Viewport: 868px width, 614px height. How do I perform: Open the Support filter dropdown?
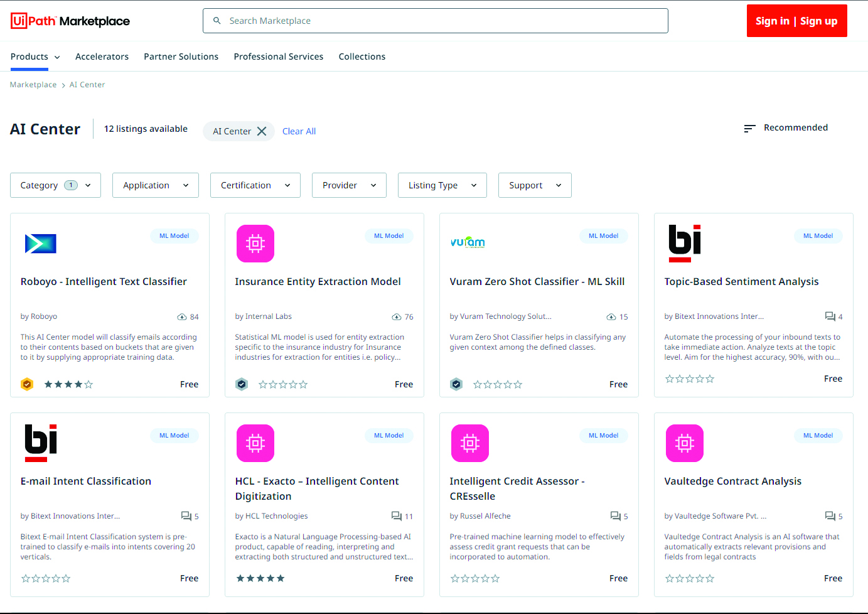point(535,185)
